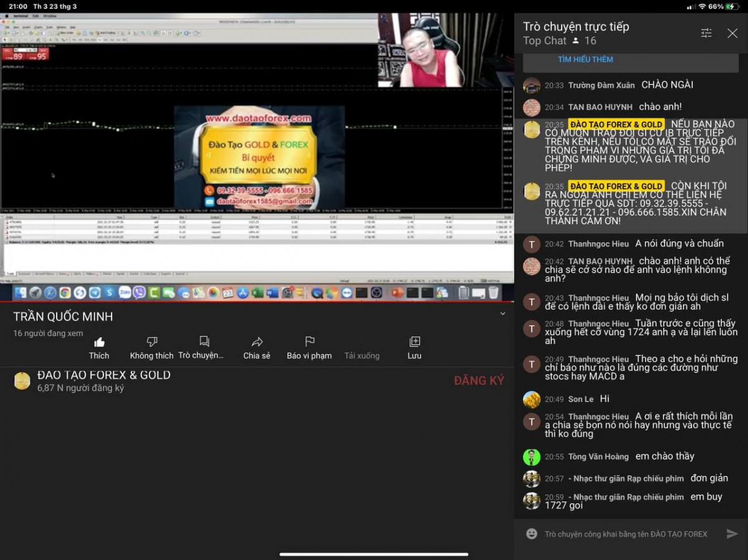Open Trường Đàm Xuân's chat avatar
This screenshot has height=560, width=748.
tap(532, 85)
